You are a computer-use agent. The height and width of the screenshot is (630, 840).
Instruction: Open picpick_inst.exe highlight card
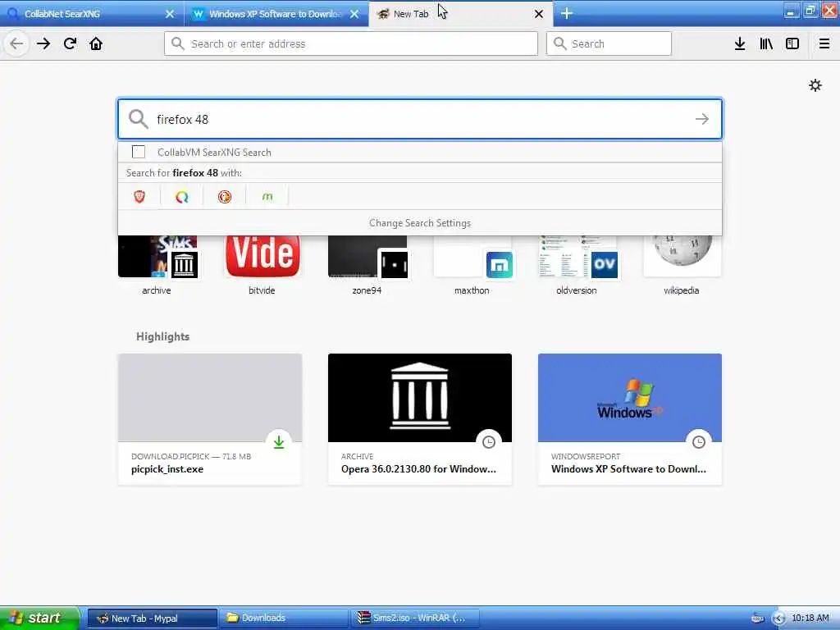(x=210, y=419)
